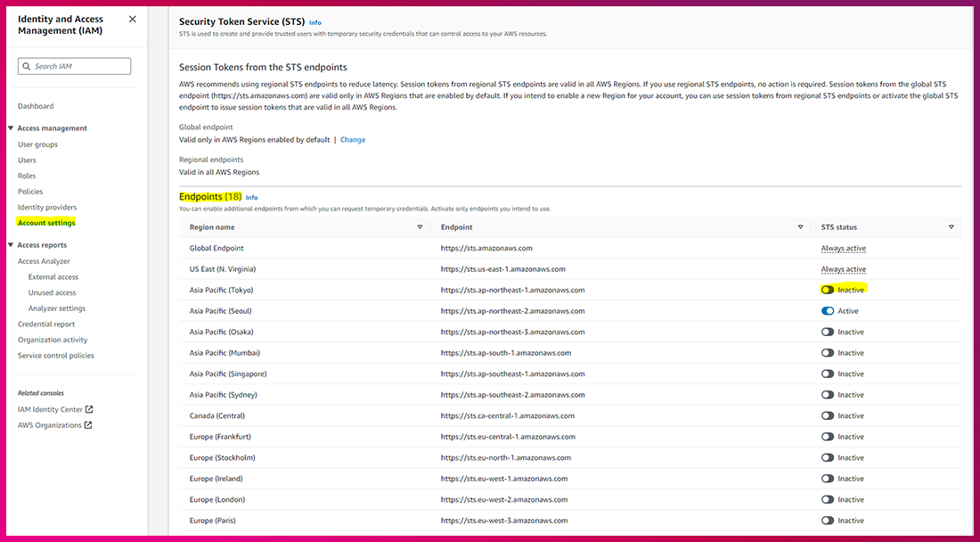Disable the Asia Pacific (Seoul) STS endpoint
980x542 pixels.
click(828, 311)
